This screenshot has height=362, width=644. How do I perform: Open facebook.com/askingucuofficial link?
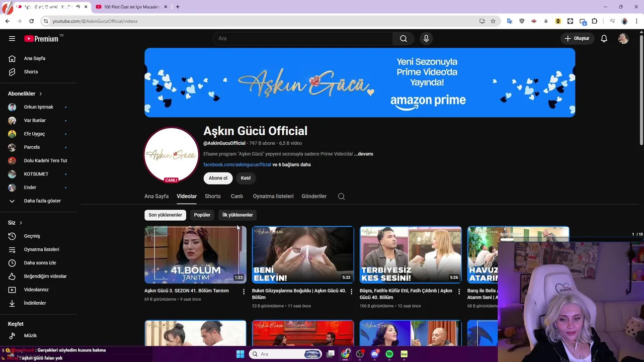pos(237,164)
